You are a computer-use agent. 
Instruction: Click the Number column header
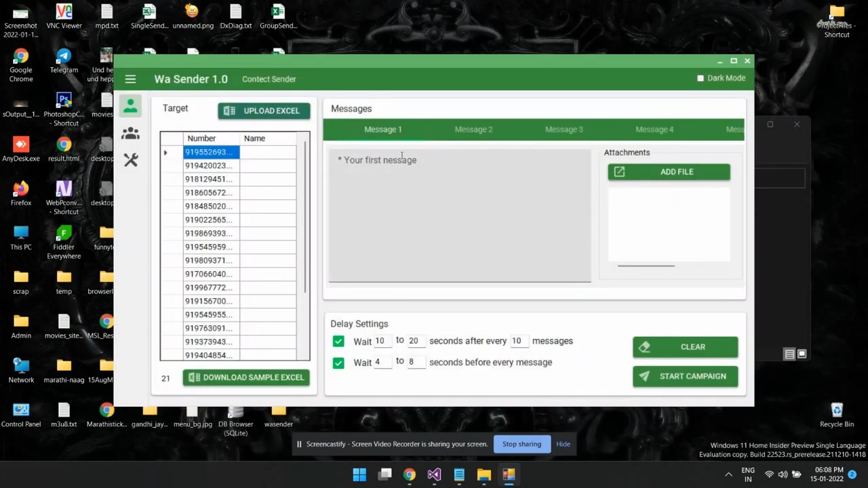click(211, 138)
